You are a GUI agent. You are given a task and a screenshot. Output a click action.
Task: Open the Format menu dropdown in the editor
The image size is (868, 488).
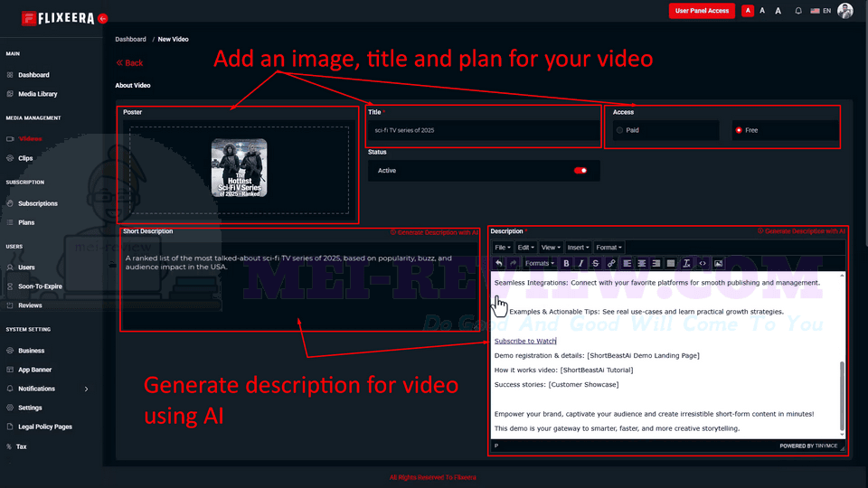pos(609,248)
